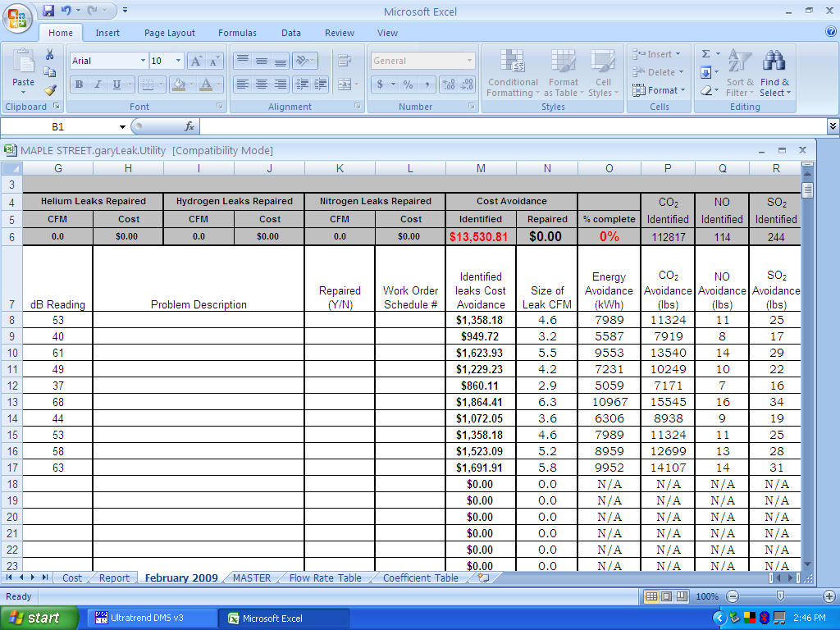The width and height of the screenshot is (840, 630).
Task: Toggle Middle Align for cell text
Action: (262, 61)
